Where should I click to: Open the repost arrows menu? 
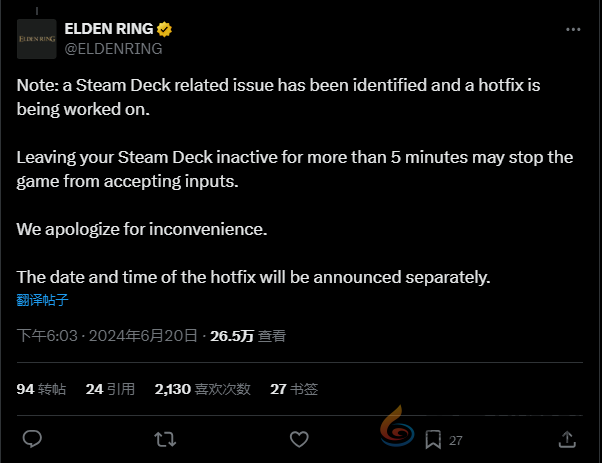[166, 438]
